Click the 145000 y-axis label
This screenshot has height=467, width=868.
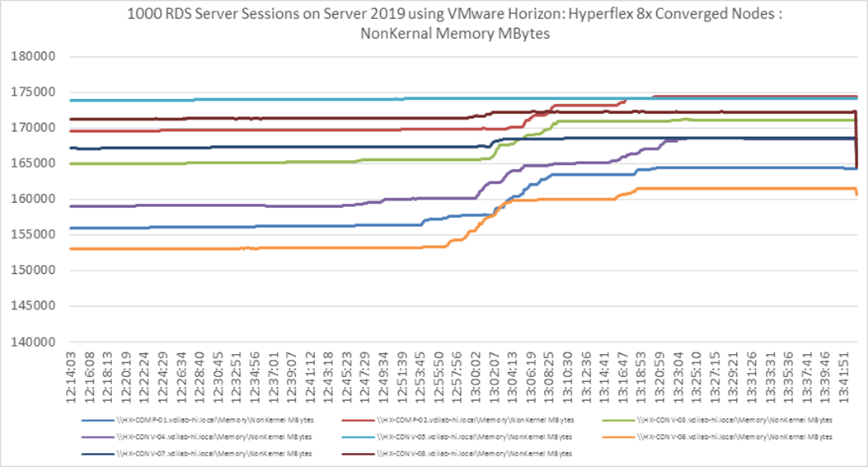(x=33, y=306)
